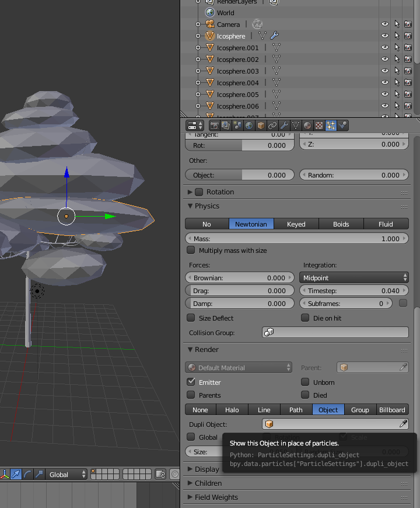Viewport: 420px width, 508px height.
Task: Open the Texture properties tab
Action: click(319, 126)
